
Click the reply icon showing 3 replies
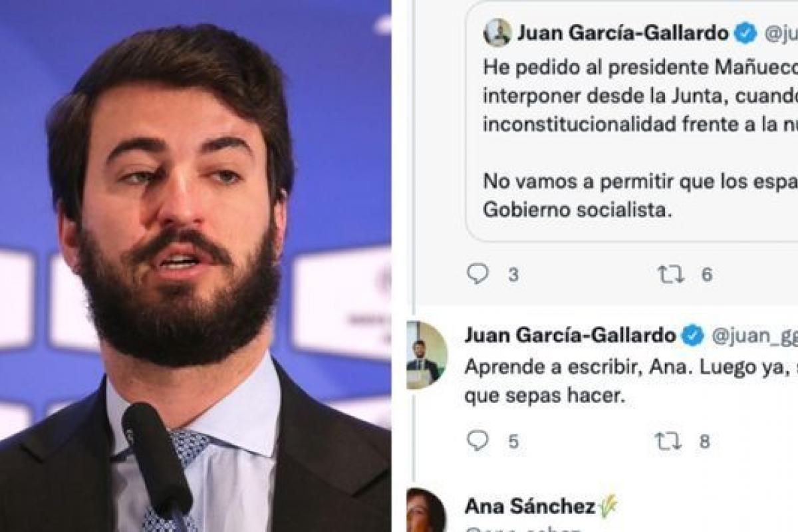click(x=477, y=274)
